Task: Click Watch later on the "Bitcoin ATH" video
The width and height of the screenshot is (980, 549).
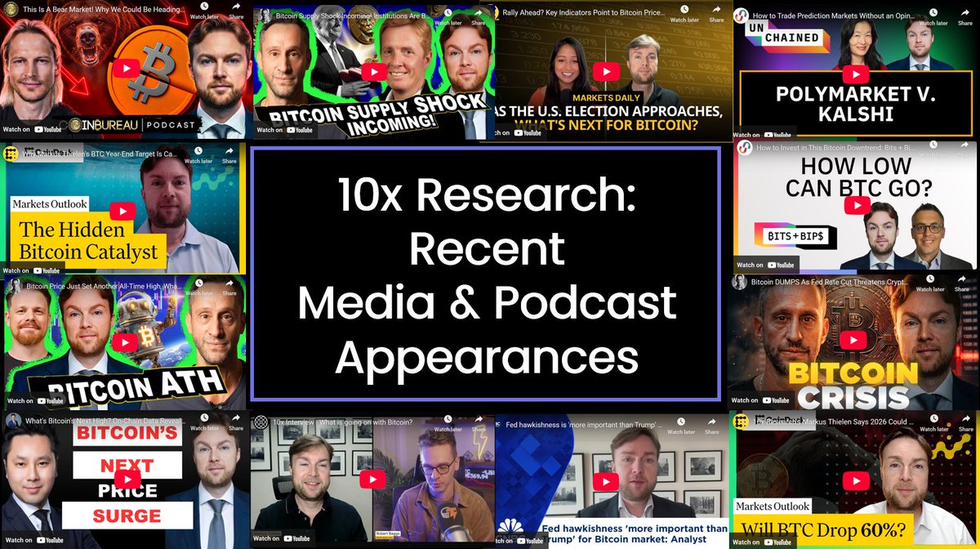Action: click(199, 288)
